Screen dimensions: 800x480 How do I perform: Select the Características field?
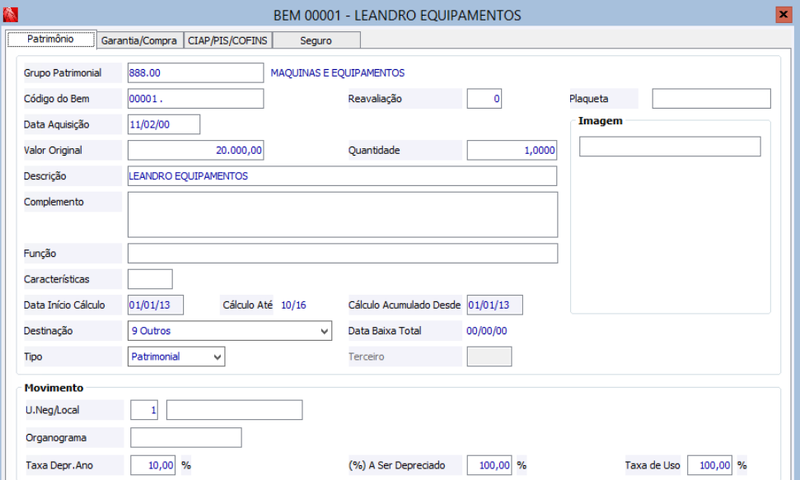150,279
